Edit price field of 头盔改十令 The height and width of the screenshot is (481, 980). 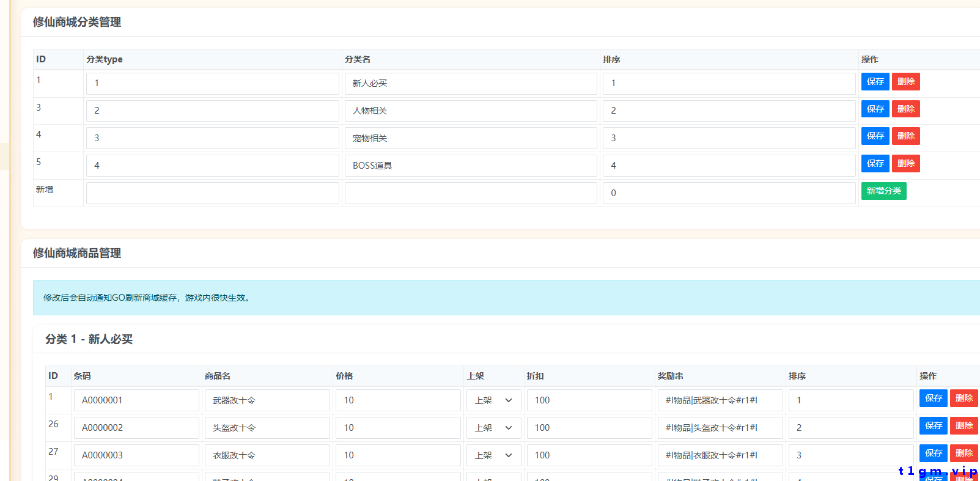pyautogui.click(x=398, y=428)
